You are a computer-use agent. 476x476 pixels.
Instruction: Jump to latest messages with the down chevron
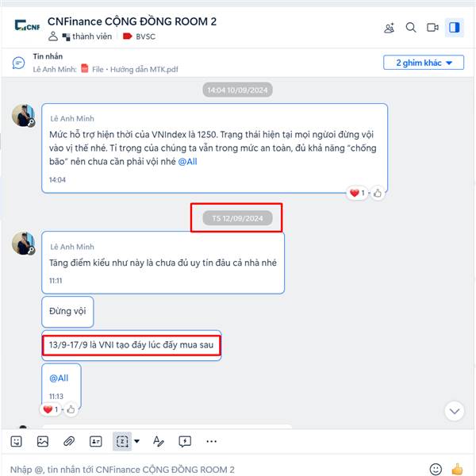point(454,411)
